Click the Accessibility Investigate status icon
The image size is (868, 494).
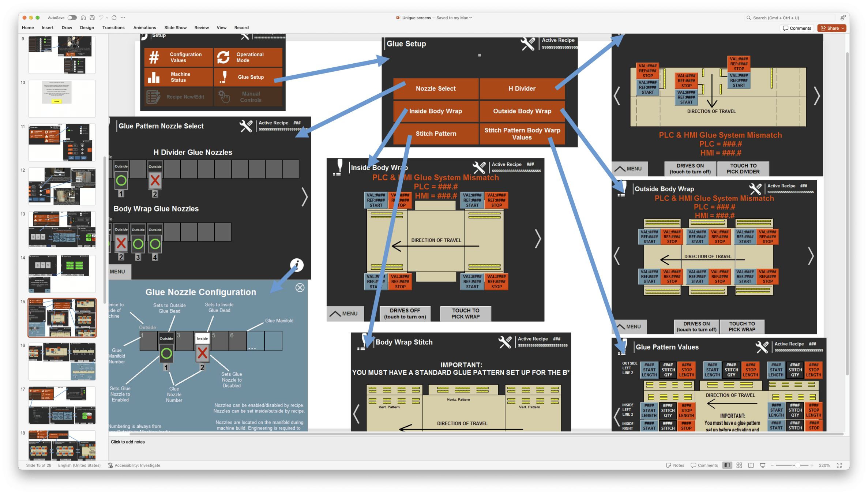click(110, 465)
